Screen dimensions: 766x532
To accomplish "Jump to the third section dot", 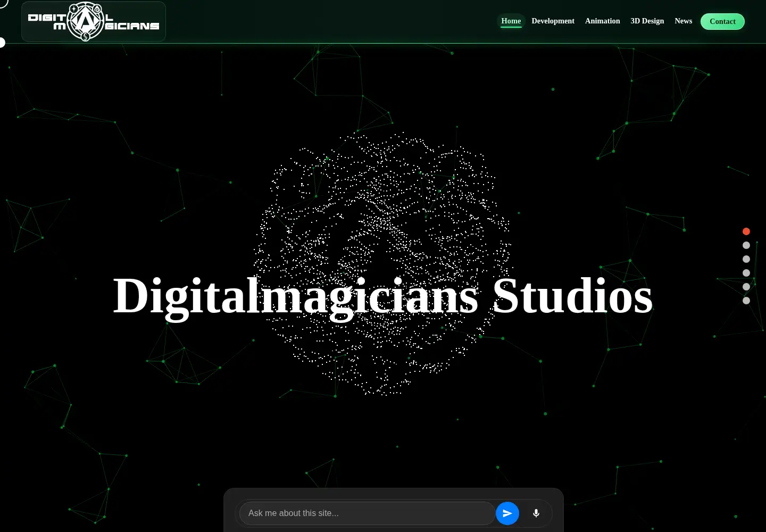I will [746, 259].
